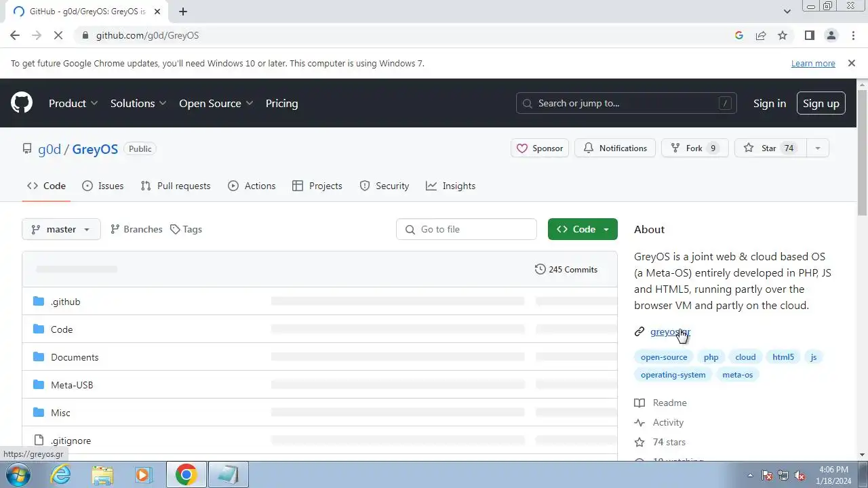868x488 pixels.
Task: View the 245 Commits history
Action: (566, 269)
